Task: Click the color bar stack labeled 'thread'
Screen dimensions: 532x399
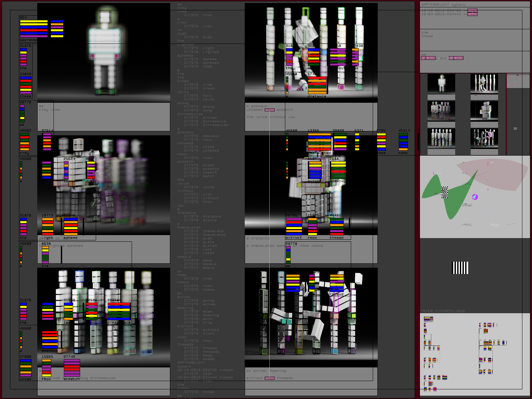Action: [x=336, y=226]
